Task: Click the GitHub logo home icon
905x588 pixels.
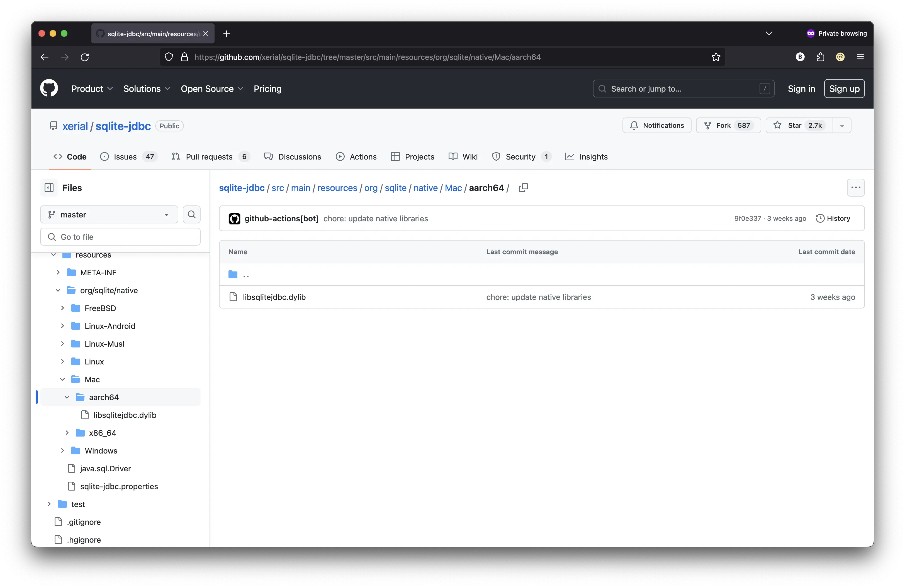Action: [49, 89]
